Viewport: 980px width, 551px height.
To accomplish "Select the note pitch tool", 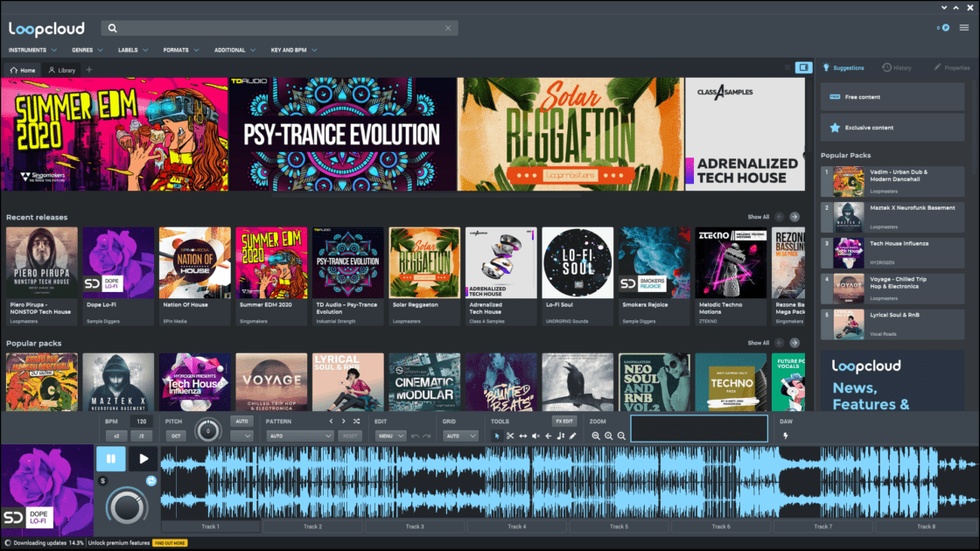I will coord(561,436).
